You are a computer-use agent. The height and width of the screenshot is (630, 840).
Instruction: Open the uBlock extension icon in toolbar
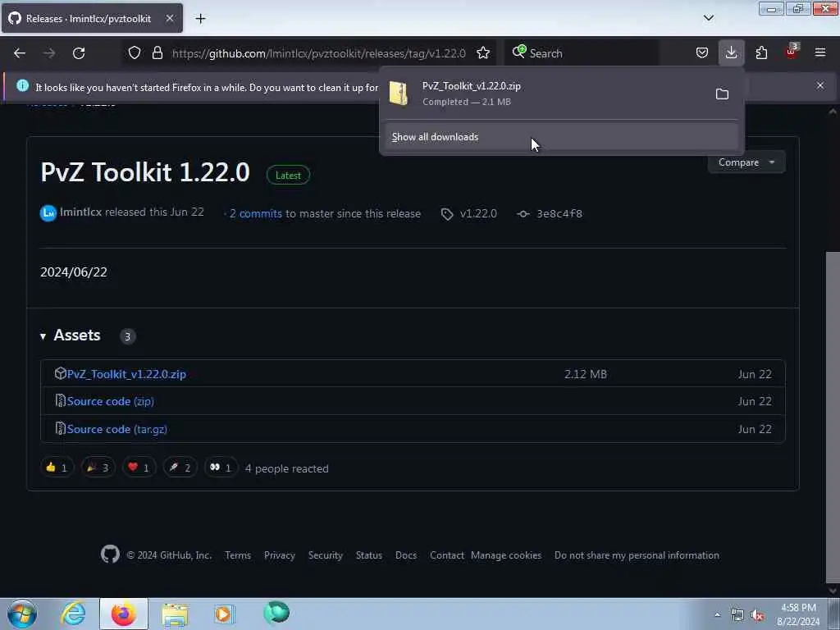click(x=792, y=52)
